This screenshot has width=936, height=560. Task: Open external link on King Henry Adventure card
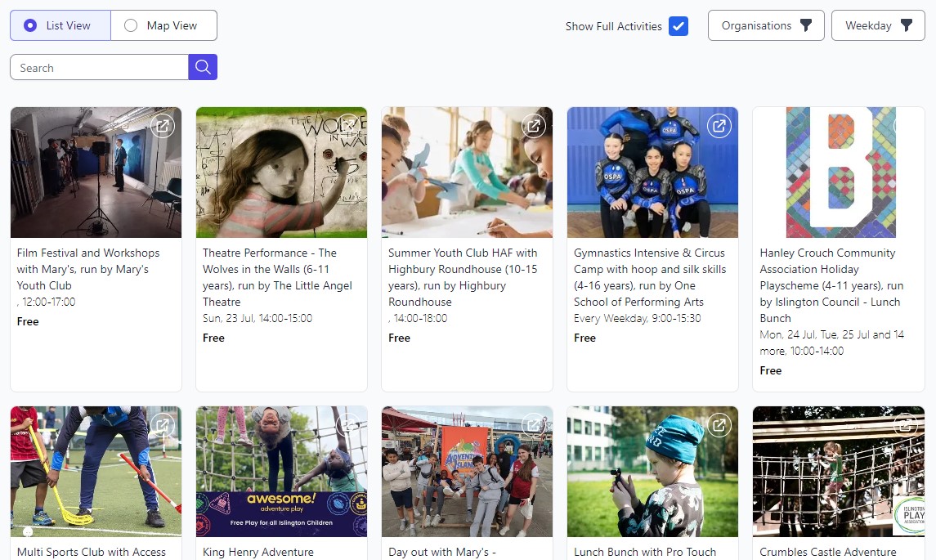click(x=348, y=425)
